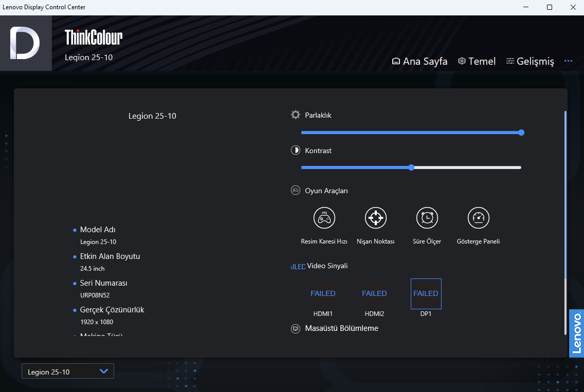Minimize the Lenovo Display Control Center window
This screenshot has width=584, height=392.
tap(525, 7)
